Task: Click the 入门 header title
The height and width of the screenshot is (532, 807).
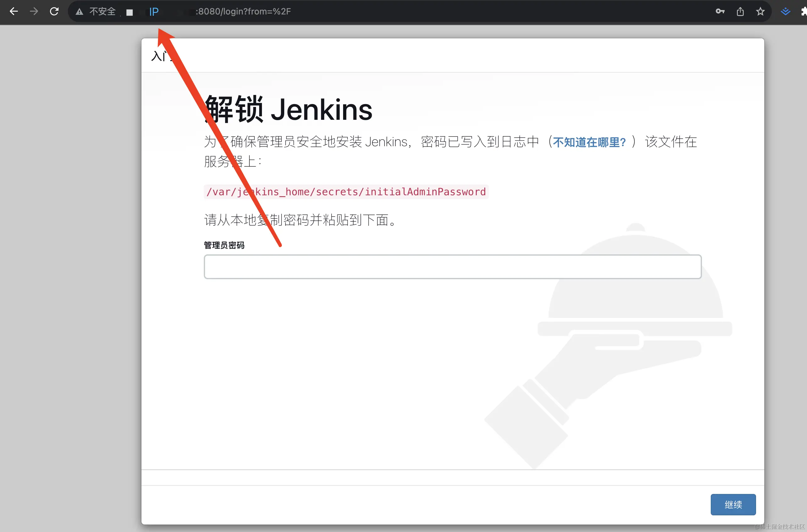Action: [159, 56]
